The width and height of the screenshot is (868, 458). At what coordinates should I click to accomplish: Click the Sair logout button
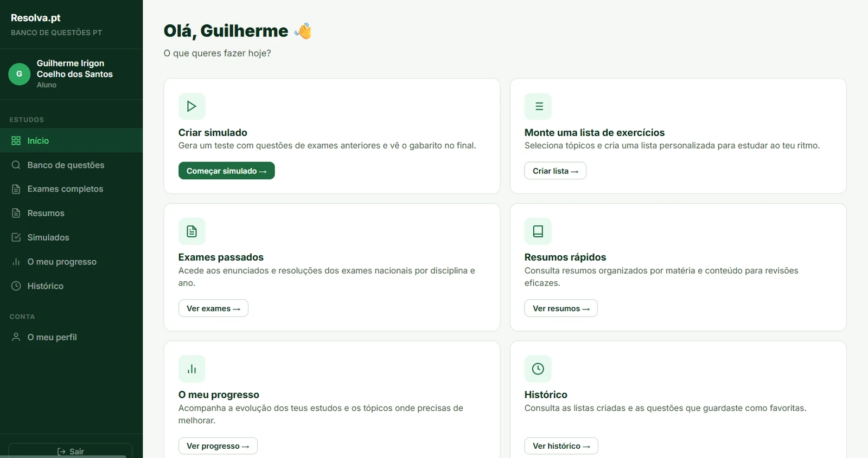(71, 451)
